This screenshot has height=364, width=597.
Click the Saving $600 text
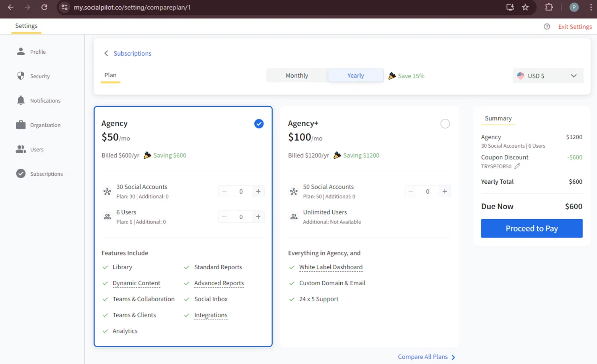(x=170, y=155)
